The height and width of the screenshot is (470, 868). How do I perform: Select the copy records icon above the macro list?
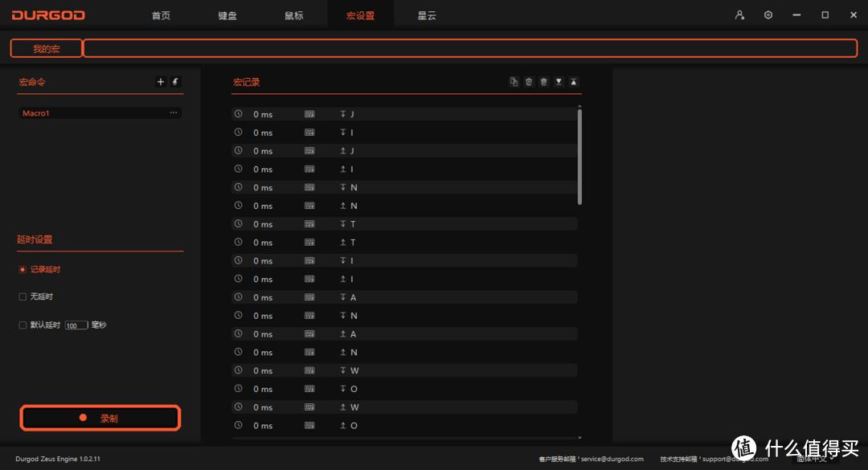tap(514, 81)
